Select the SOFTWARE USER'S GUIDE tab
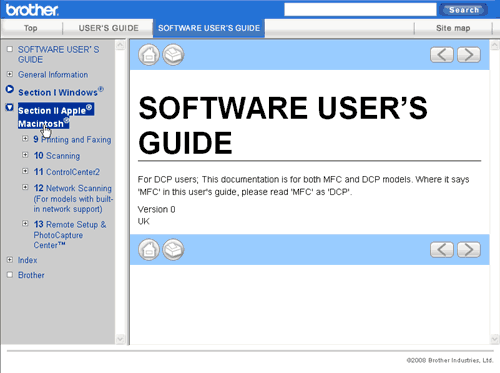Viewport: 500px width, 373px height. (x=209, y=28)
